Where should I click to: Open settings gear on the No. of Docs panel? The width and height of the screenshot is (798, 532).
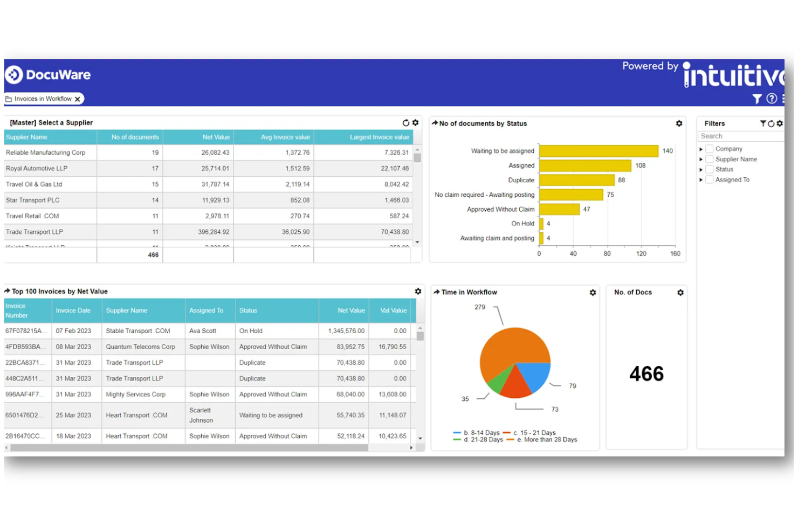[x=680, y=292]
